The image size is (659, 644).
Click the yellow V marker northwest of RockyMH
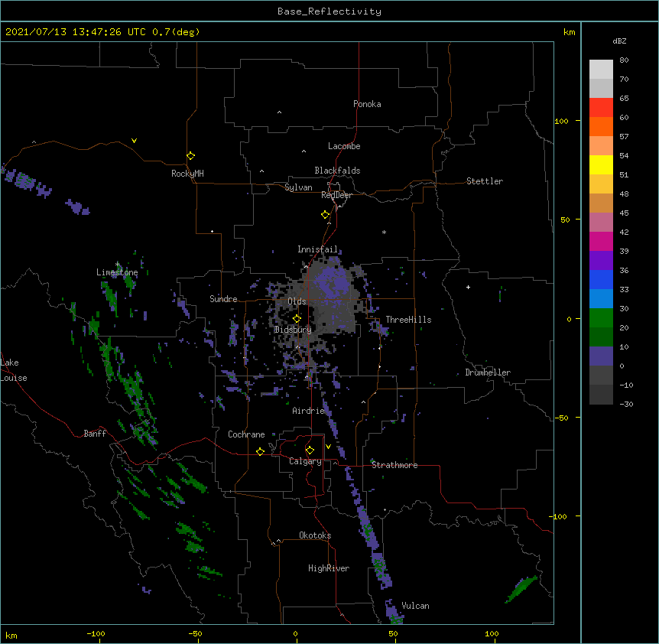tap(134, 141)
